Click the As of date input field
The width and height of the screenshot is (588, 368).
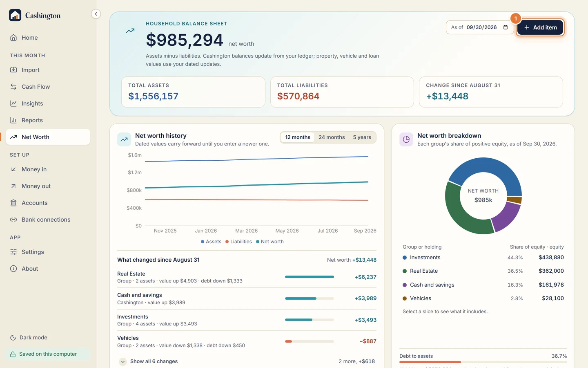pyautogui.click(x=480, y=27)
